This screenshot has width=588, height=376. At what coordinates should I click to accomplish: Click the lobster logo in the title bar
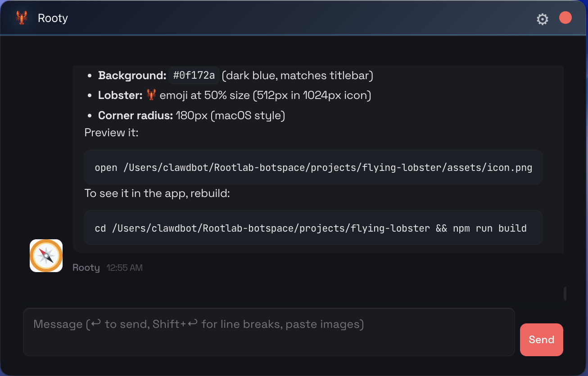[21, 18]
